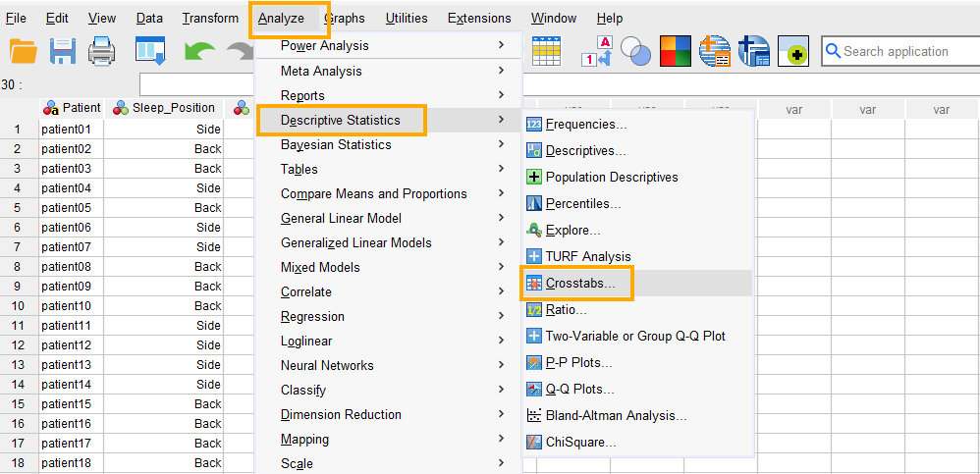Expand the Descriptive Statistics submenu
Image resolution: width=980 pixels, height=474 pixels.
(x=388, y=120)
